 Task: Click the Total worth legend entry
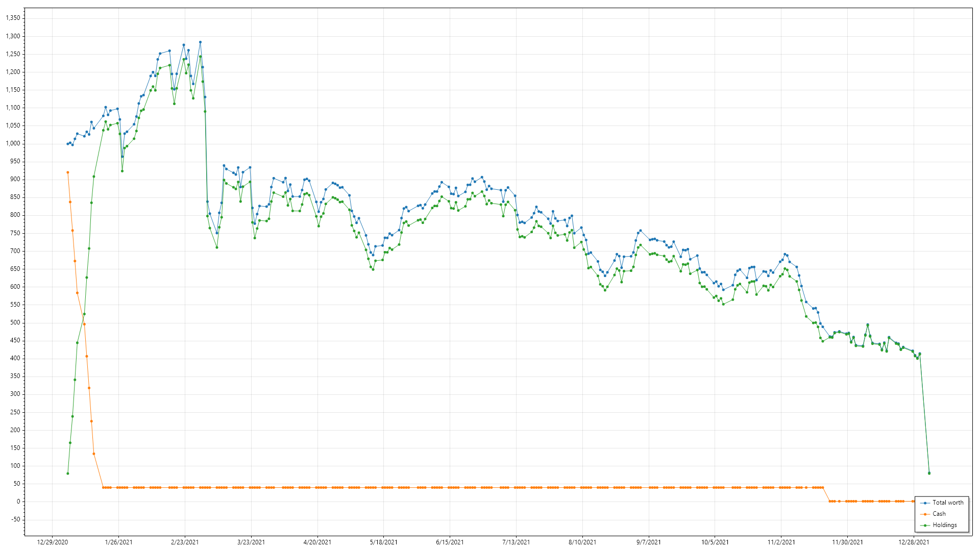(942, 503)
